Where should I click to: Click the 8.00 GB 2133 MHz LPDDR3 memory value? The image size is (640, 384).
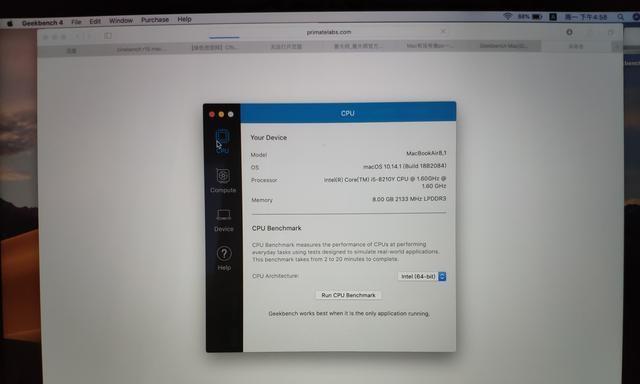[x=409, y=199]
